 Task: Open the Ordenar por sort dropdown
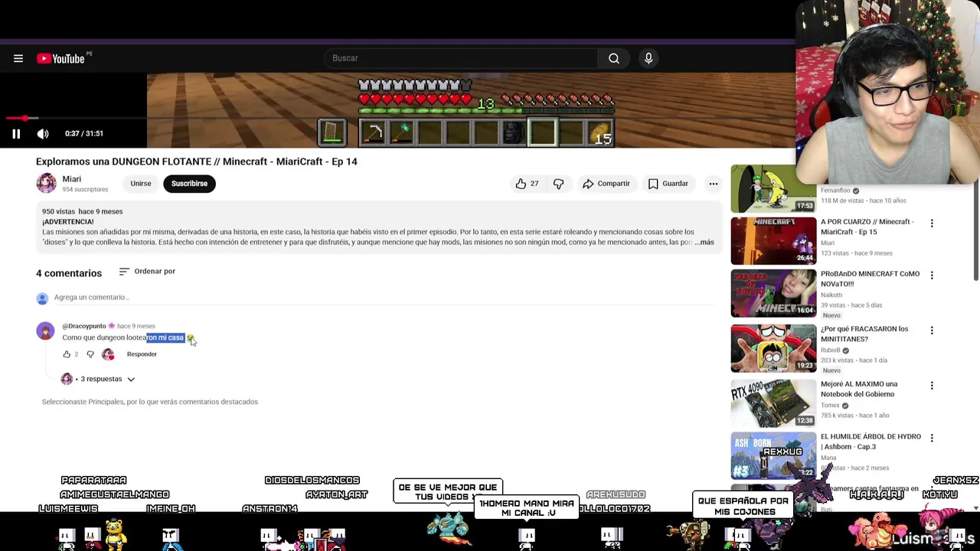(x=147, y=271)
